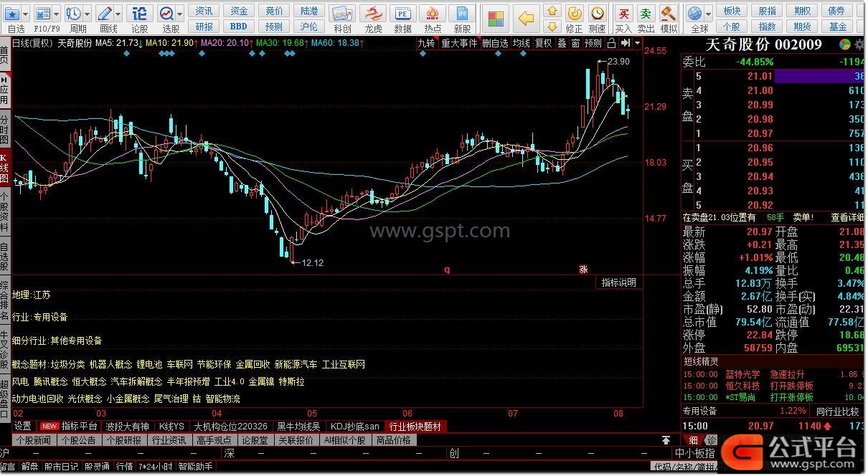Click the scroll-to-top arrow above 细 tab

pyautogui.click(x=666, y=439)
